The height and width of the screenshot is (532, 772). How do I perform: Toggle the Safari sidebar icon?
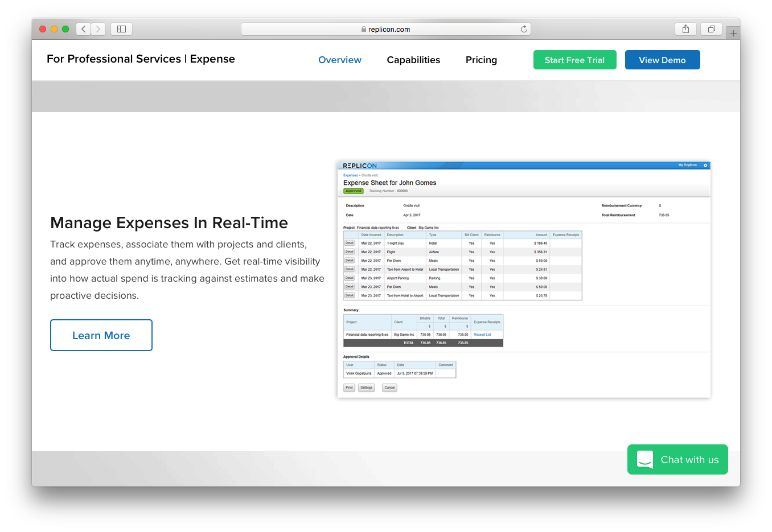121,29
